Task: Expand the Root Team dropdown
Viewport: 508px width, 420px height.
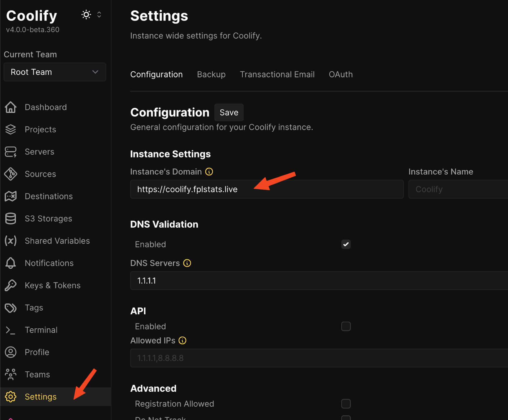Action: pyautogui.click(x=55, y=72)
